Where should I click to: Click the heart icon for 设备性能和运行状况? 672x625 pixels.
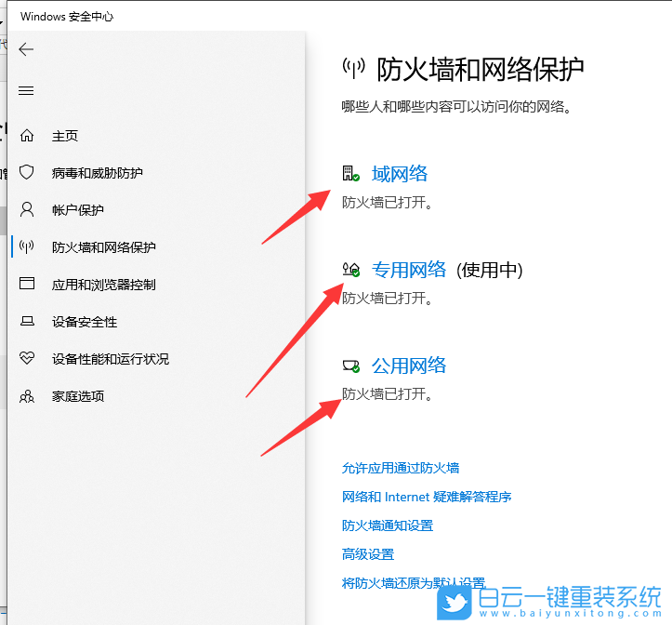coord(27,358)
